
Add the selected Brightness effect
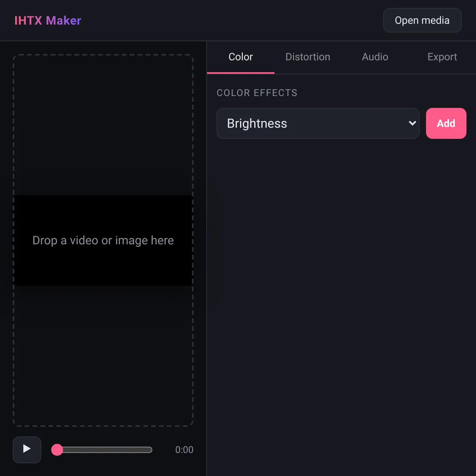coord(446,123)
